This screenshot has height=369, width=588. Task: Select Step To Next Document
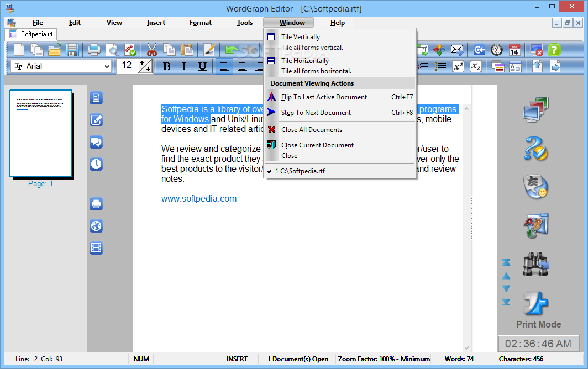[x=340, y=113]
